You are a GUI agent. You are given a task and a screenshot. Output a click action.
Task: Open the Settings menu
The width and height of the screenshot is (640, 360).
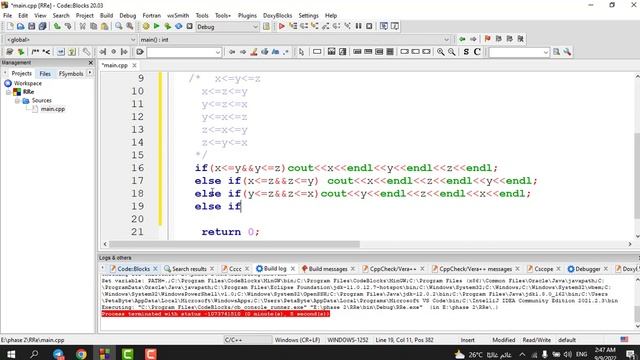pos(308,16)
